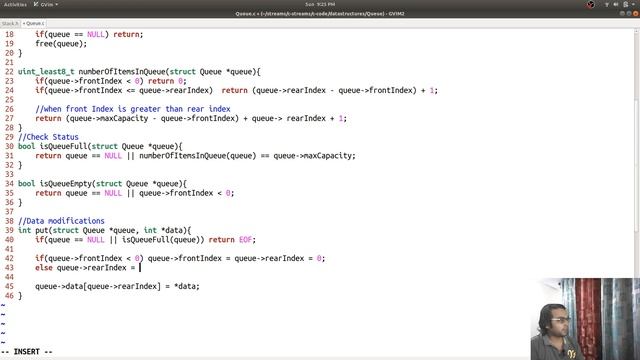This screenshot has width=640, height=360.
Task: Click the "//Data modifications" comment
Action: click(61, 221)
